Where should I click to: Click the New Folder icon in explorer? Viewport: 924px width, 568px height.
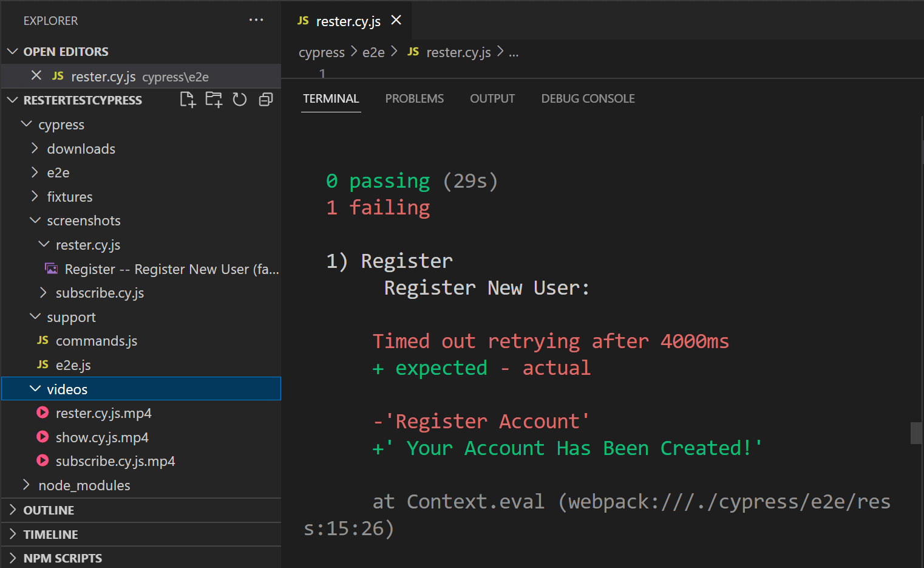pos(214,100)
